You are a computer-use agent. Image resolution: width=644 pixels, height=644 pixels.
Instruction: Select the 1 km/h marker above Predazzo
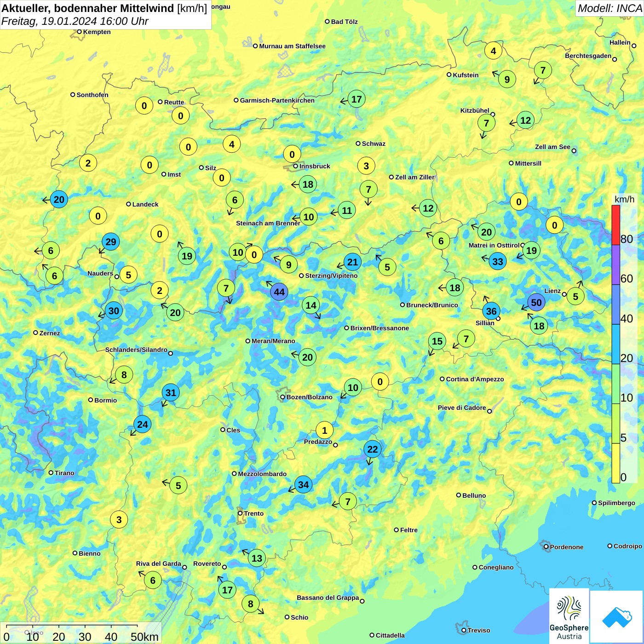[x=324, y=431]
